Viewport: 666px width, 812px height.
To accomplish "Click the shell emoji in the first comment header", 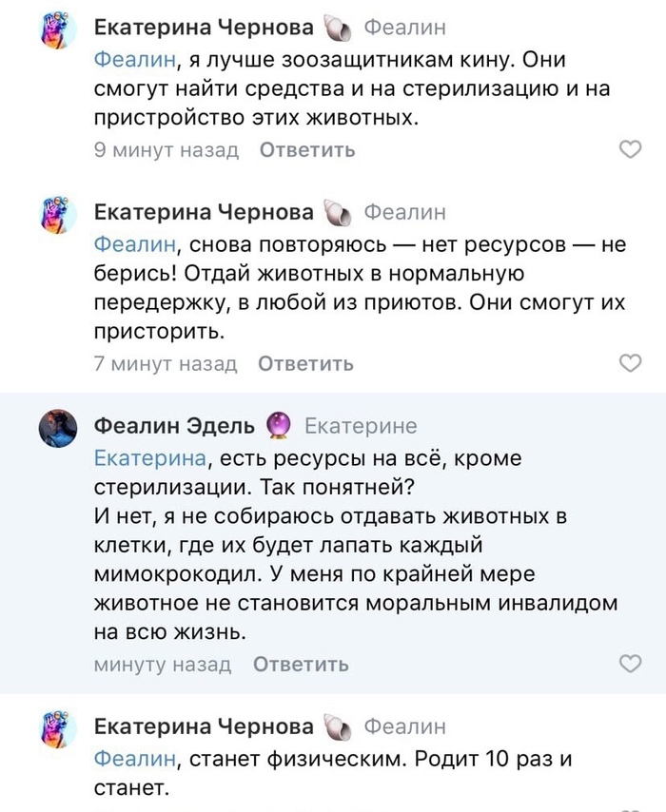I will click(x=338, y=29).
